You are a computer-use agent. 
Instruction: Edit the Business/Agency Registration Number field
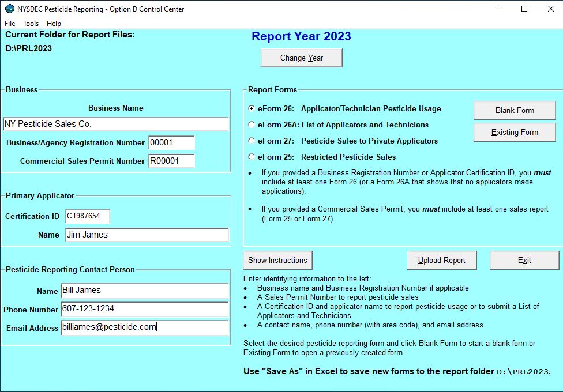coord(171,142)
